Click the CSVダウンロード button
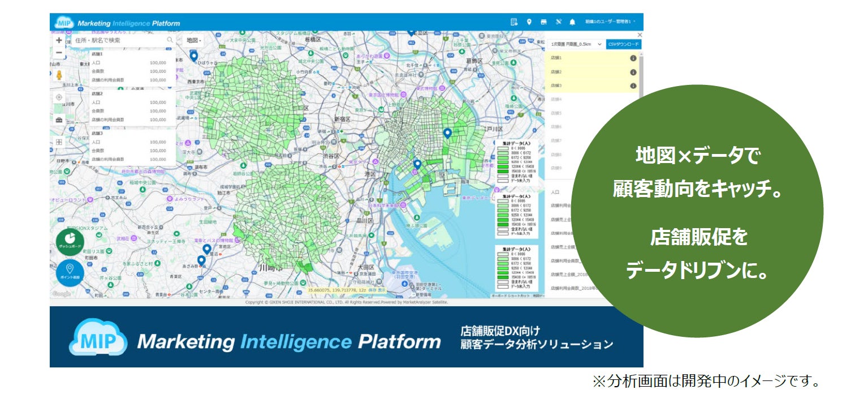Viewport: 868px width, 398px height. (623, 44)
